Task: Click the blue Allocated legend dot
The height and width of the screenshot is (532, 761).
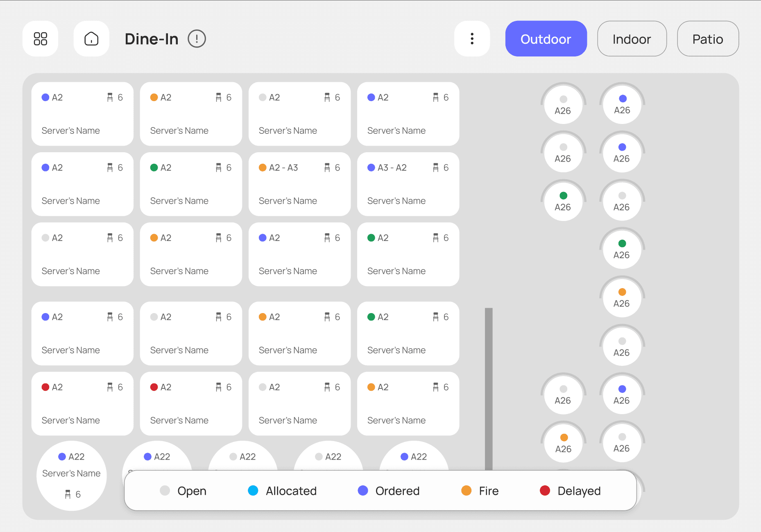Action: coord(253,491)
